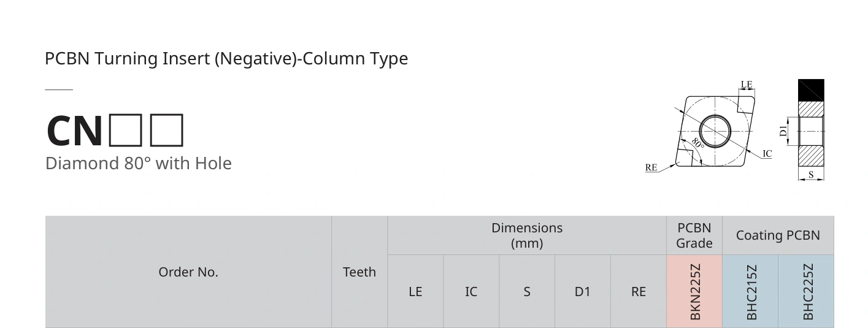
Task: Click the blue BHC225Z coating cell
Action: pos(807,291)
